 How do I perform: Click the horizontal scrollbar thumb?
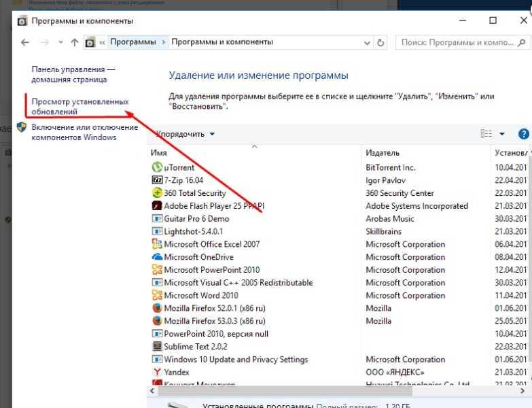(x=285, y=391)
